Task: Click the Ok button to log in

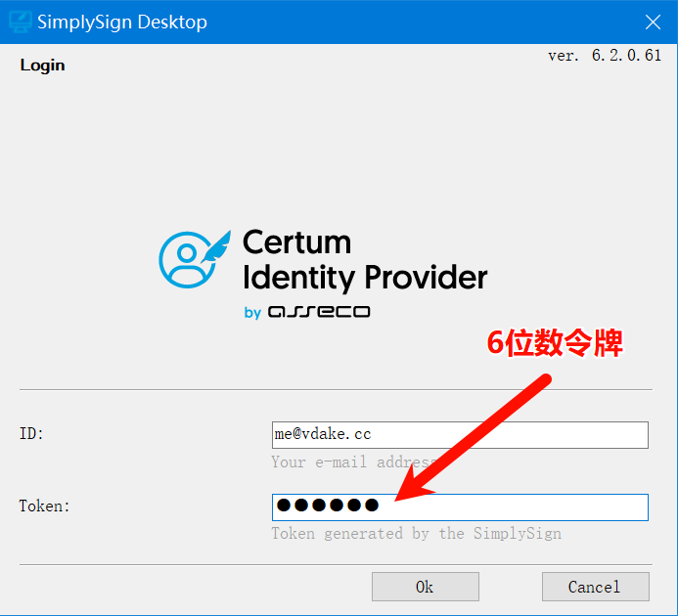Action: (x=425, y=587)
